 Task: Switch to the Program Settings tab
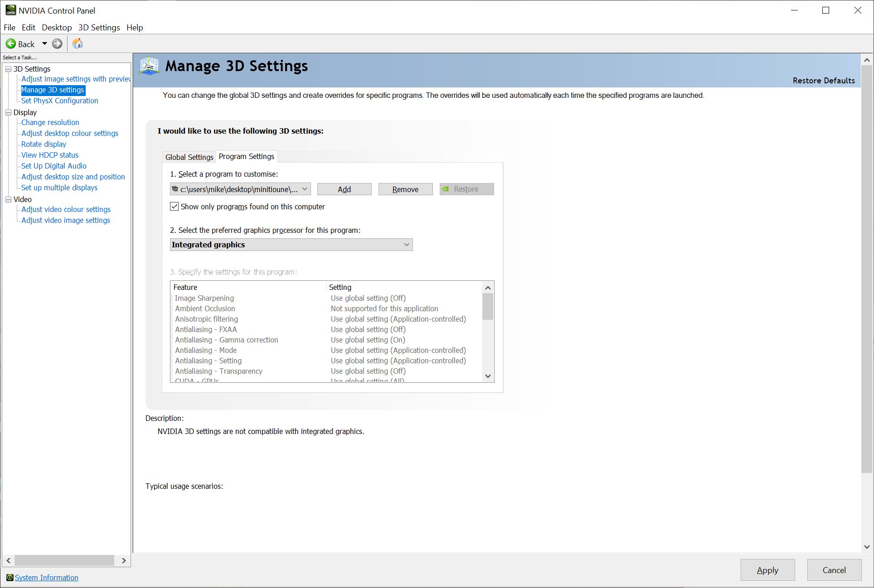click(246, 156)
